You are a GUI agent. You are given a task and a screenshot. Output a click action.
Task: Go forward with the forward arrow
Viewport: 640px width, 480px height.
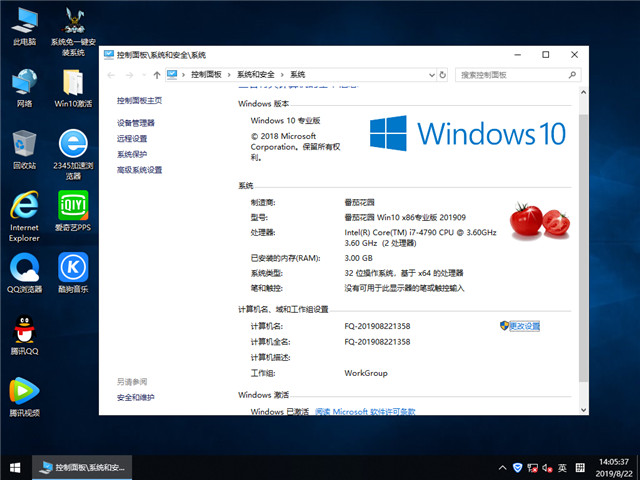point(129,75)
